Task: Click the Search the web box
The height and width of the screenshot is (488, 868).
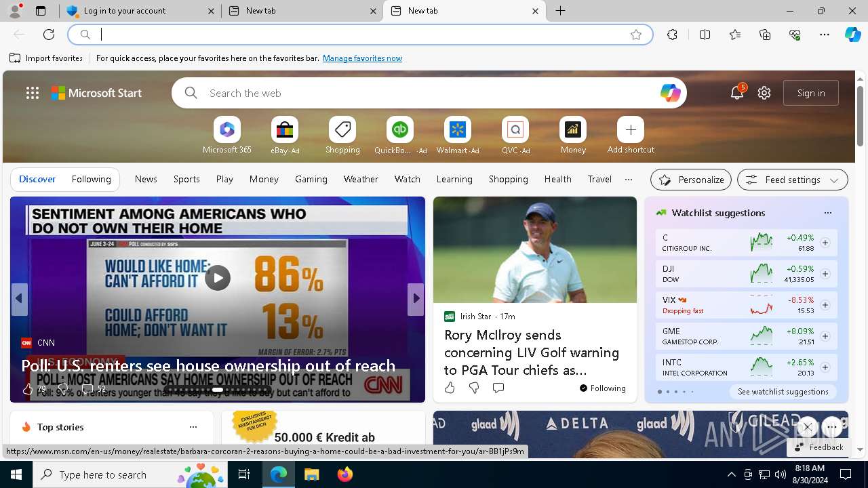Action: 429,93
